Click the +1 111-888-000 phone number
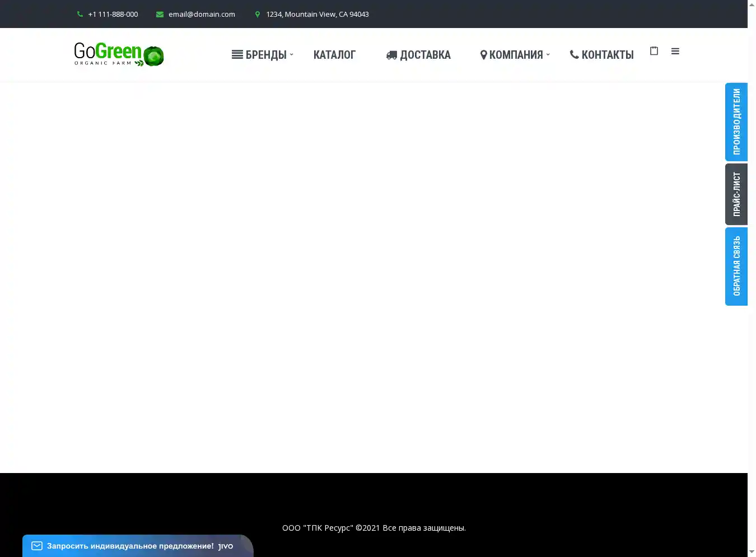 click(x=113, y=15)
